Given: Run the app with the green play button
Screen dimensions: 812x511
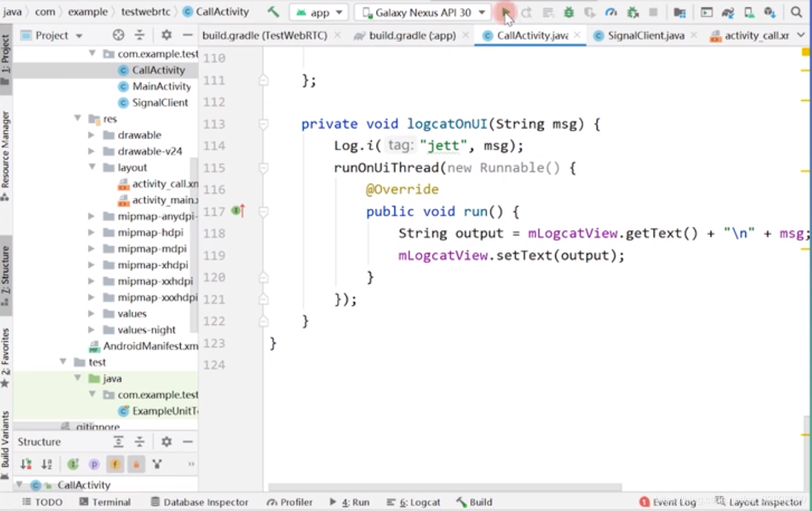Looking at the screenshot, I should pos(506,12).
